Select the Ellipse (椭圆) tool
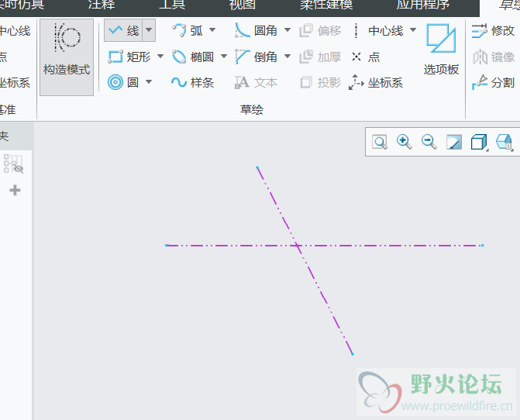Screen dimensions: 520x420 pos(193,57)
